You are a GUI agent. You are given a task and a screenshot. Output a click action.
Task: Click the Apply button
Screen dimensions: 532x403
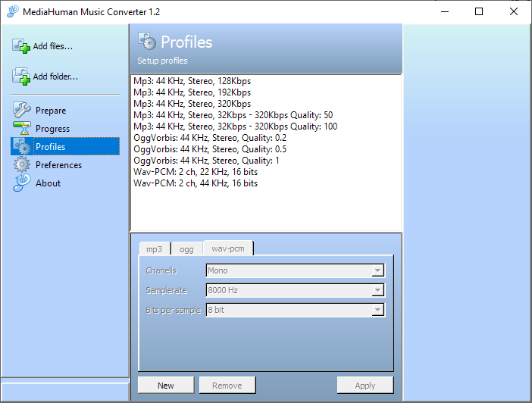pyautogui.click(x=365, y=385)
